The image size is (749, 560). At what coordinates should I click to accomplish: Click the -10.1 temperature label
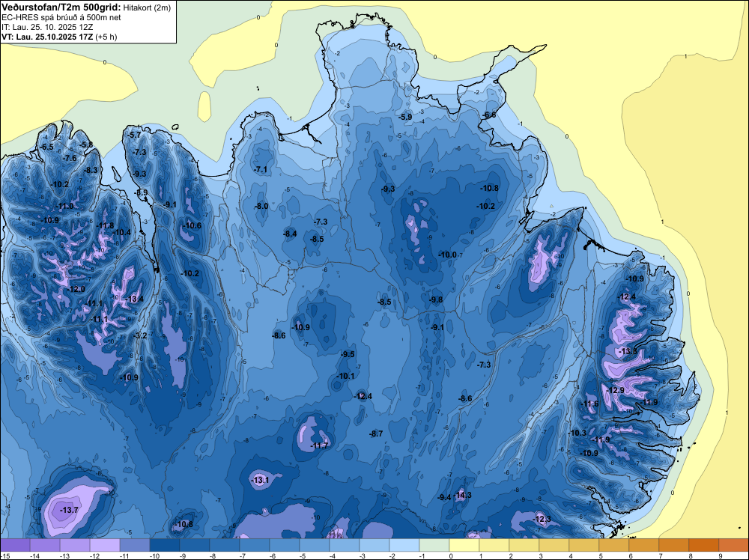(x=345, y=376)
